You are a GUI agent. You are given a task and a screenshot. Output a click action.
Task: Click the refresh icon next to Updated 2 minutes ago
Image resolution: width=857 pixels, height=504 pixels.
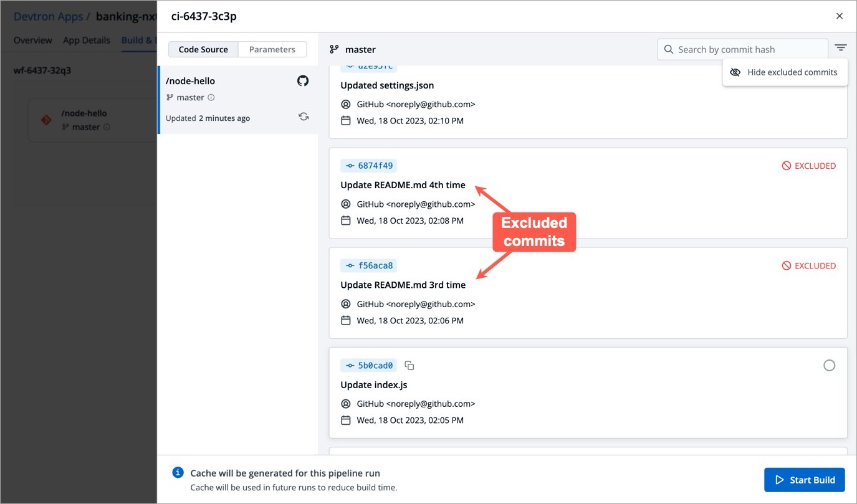point(304,116)
